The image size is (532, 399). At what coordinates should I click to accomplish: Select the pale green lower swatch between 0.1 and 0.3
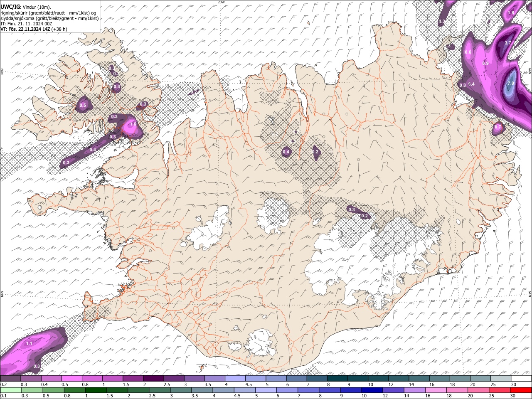click(x=11, y=390)
